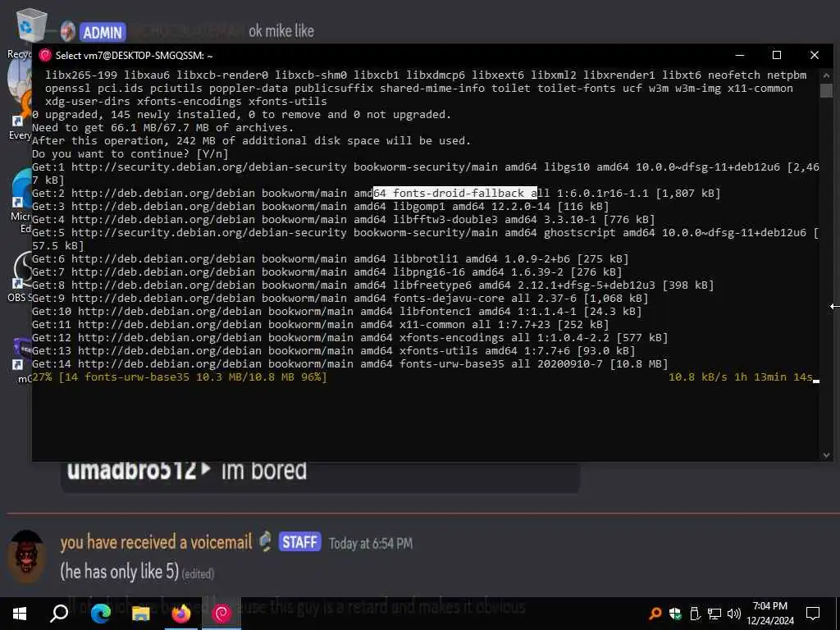Screen dimensions: 840x630
Task: Click 'Today at 6:54 PM' timestamp
Action: click(x=371, y=543)
